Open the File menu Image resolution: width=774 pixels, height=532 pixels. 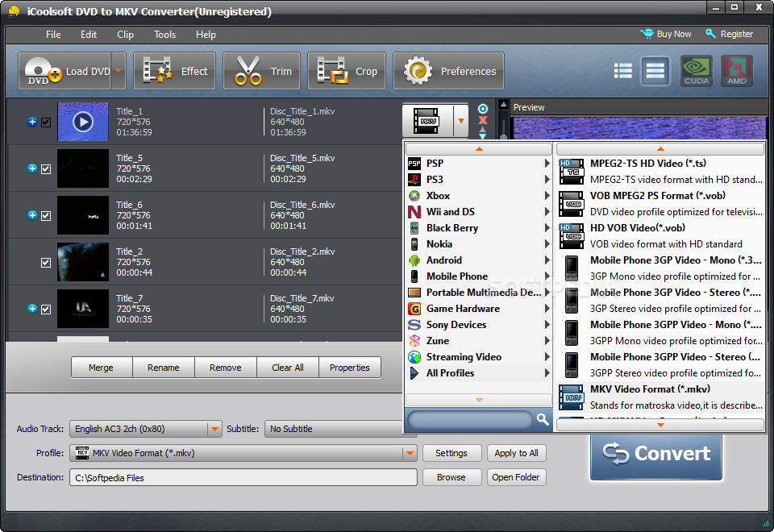pyautogui.click(x=53, y=35)
